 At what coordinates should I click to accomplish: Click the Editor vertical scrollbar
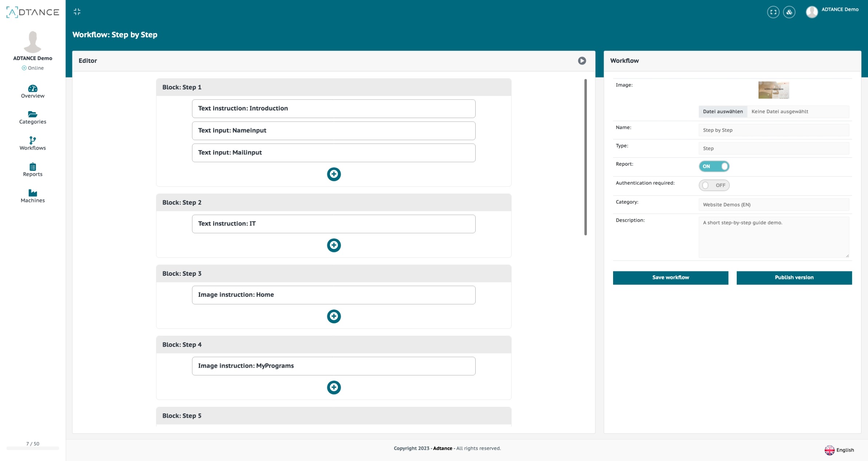585,157
